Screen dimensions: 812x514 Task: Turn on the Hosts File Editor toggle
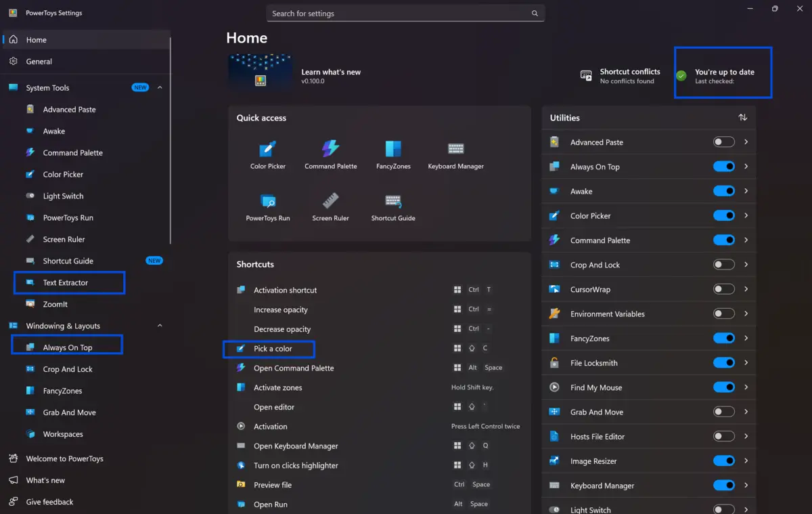point(724,437)
